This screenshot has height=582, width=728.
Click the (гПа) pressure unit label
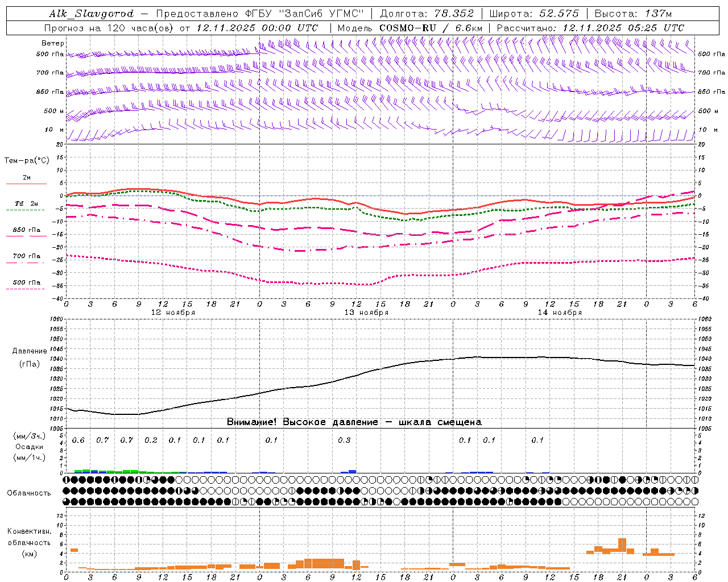tap(30, 364)
